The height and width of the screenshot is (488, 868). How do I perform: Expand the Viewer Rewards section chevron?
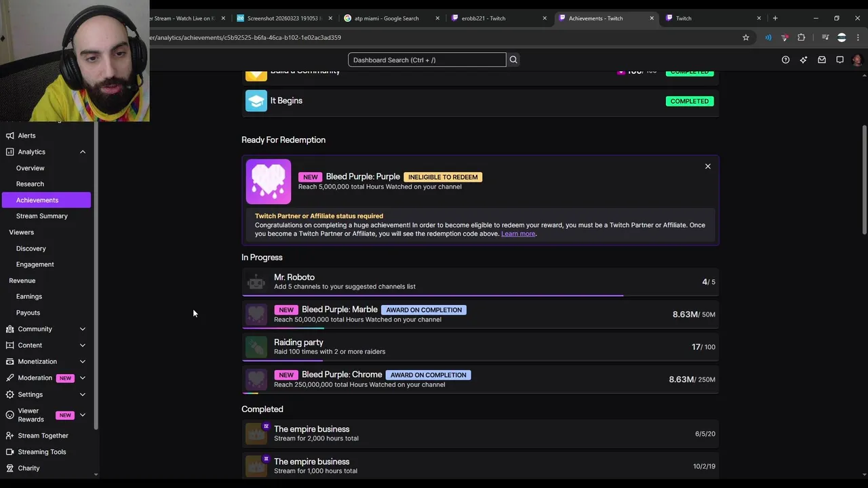[x=83, y=415]
